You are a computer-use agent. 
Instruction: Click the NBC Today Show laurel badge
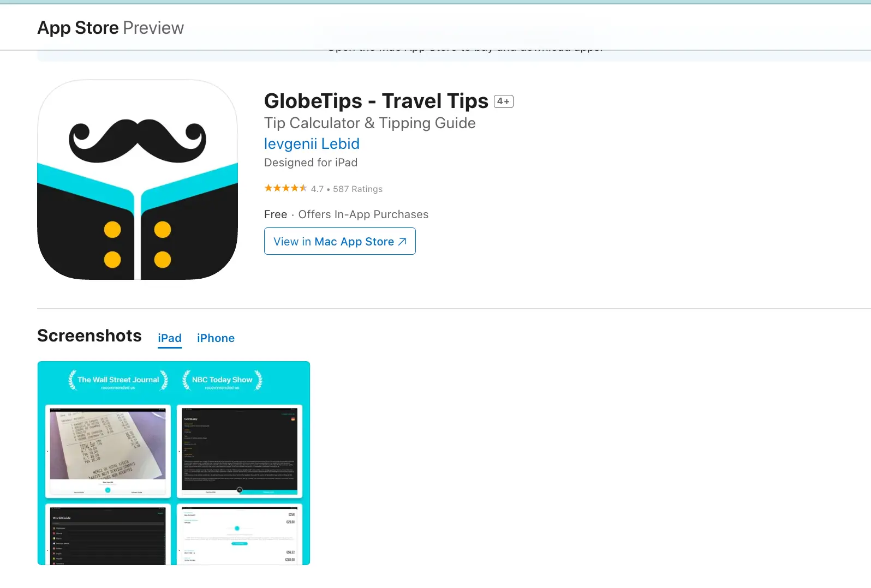[222, 381]
